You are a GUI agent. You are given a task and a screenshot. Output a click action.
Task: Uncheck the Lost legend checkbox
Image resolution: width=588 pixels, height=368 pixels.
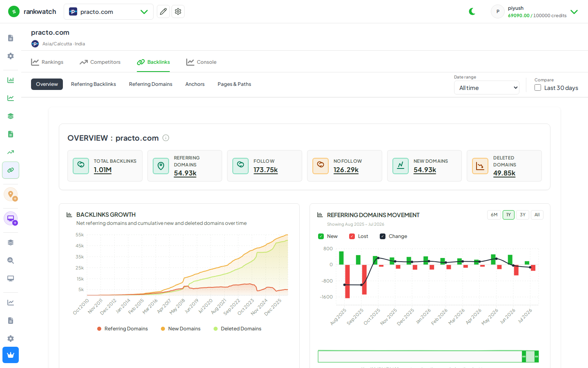pos(352,236)
